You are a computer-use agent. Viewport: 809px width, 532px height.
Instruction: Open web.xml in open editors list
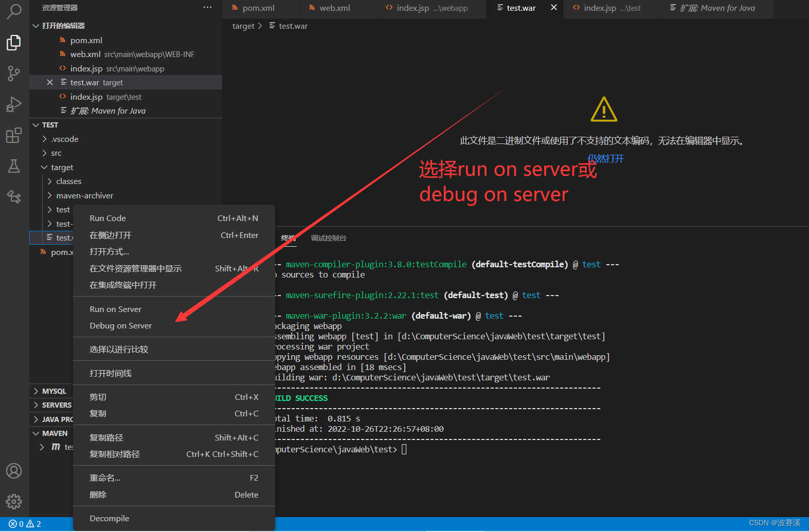pyautogui.click(x=125, y=54)
